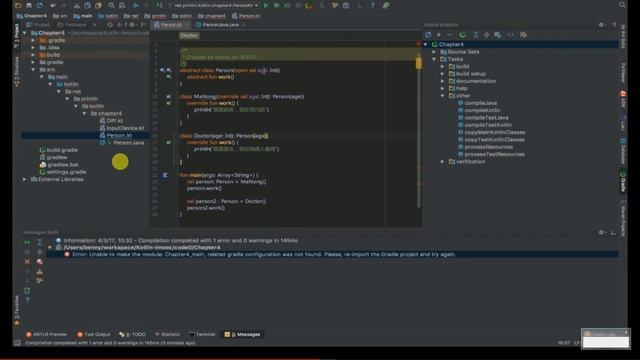The image size is (640, 360).
Task: Select InputDevice.kt in project tree
Action: 125,128
